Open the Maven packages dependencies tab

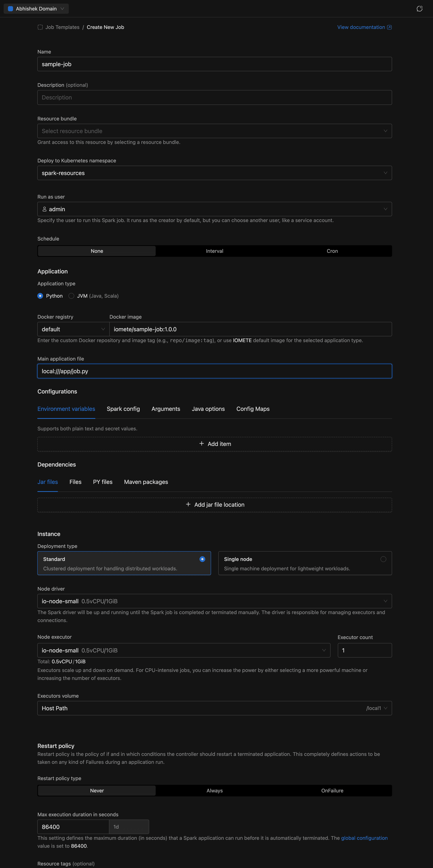pos(146,482)
